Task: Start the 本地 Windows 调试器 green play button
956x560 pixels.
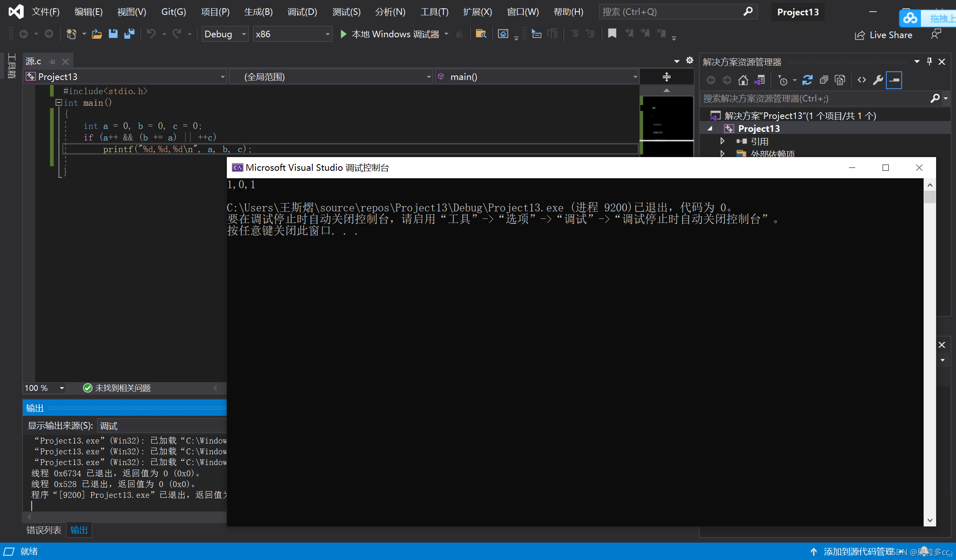Action: coord(343,34)
